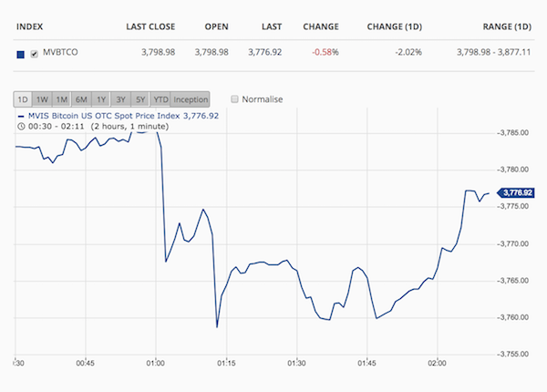Screen dimensions: 547x392
Task: Select the 1Y time range
Action: [101, 99]
